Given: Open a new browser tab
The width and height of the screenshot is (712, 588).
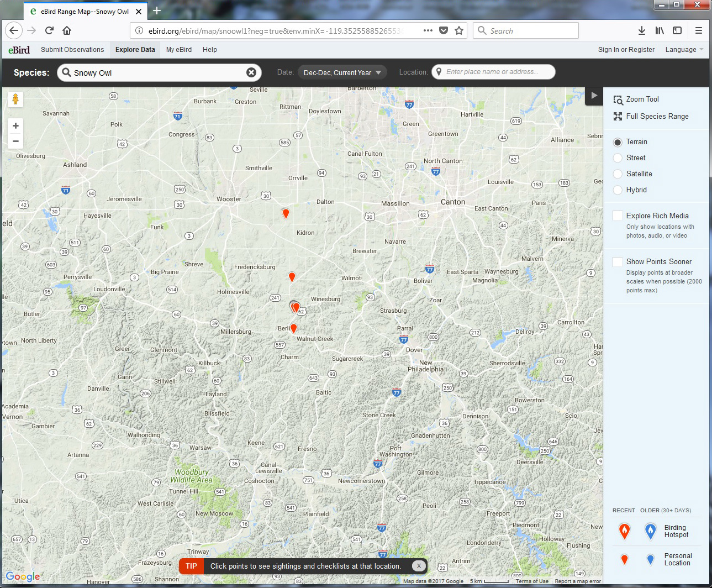Looking at the screenshot, I should click(157, 11).
